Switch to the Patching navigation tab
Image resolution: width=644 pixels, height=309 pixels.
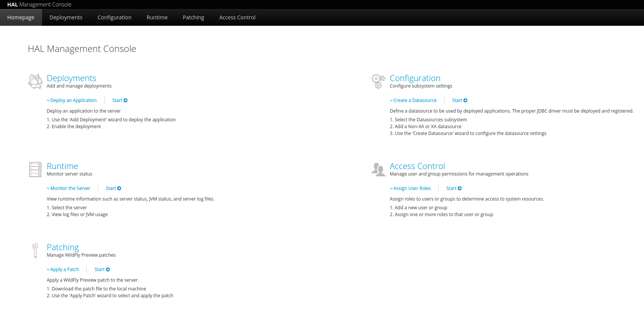193,17
